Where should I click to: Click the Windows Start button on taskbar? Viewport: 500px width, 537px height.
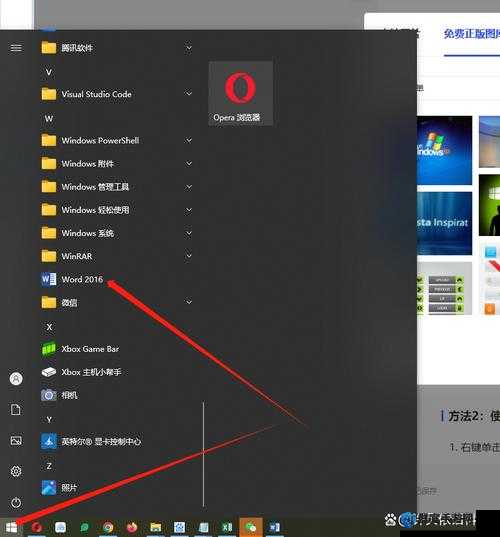[x=11, y=527]
